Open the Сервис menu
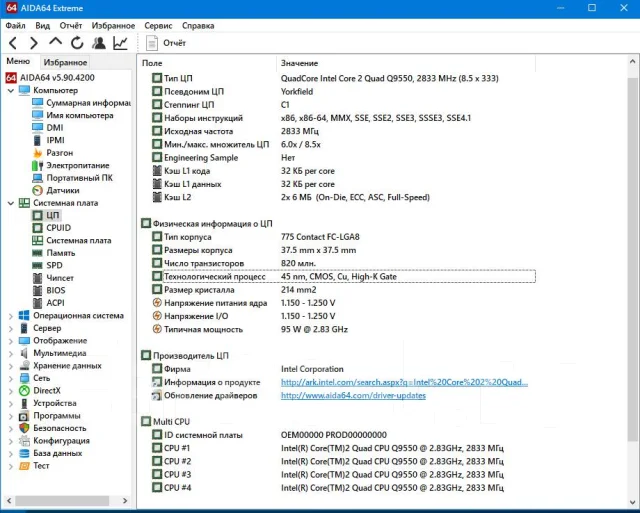The width and height of the screenshot is (640, 513). tap(158, 26)
